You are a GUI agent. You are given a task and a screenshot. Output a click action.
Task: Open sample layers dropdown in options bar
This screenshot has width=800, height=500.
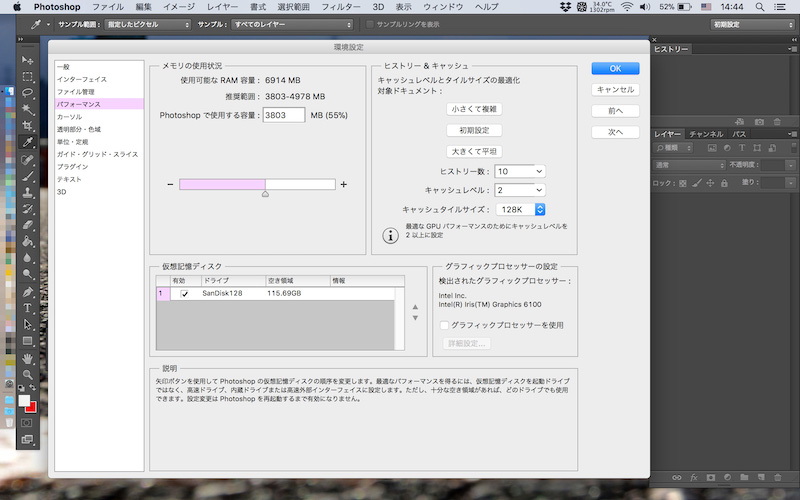pyautogui.click(x=292, y=24)
